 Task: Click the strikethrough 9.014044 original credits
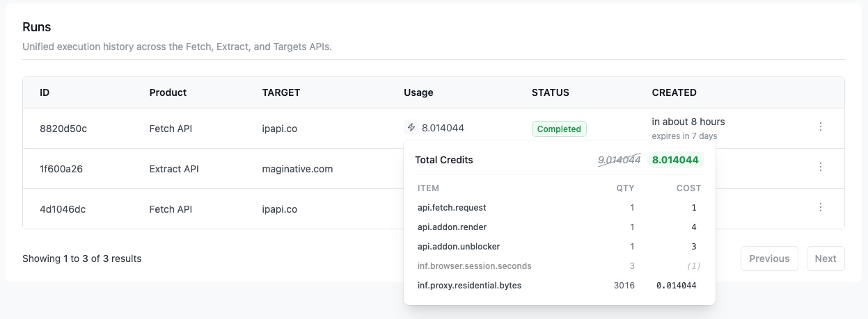619,160
